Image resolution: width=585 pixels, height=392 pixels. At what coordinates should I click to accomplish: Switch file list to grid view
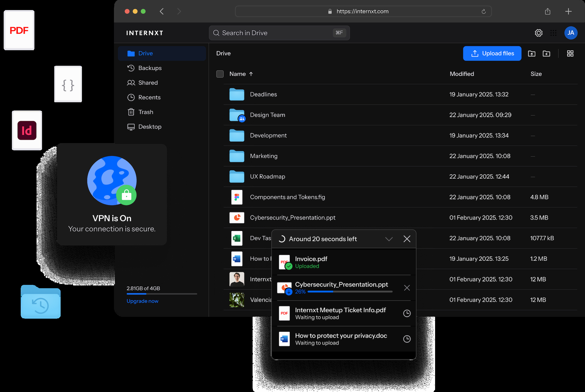click(570, 53)
